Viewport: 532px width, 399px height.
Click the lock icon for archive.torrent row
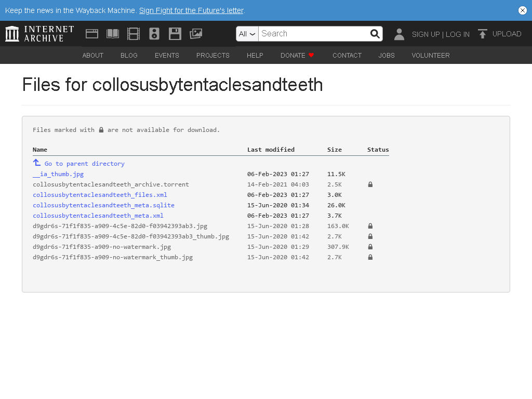[x=370, y=184]
